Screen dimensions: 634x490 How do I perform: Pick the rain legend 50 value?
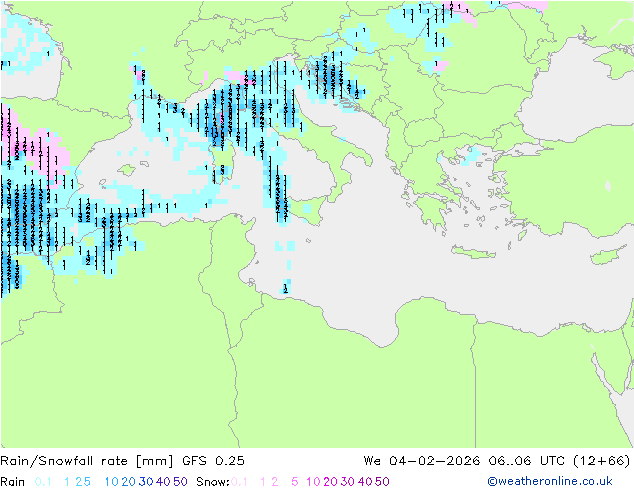(x=180, y=482)
